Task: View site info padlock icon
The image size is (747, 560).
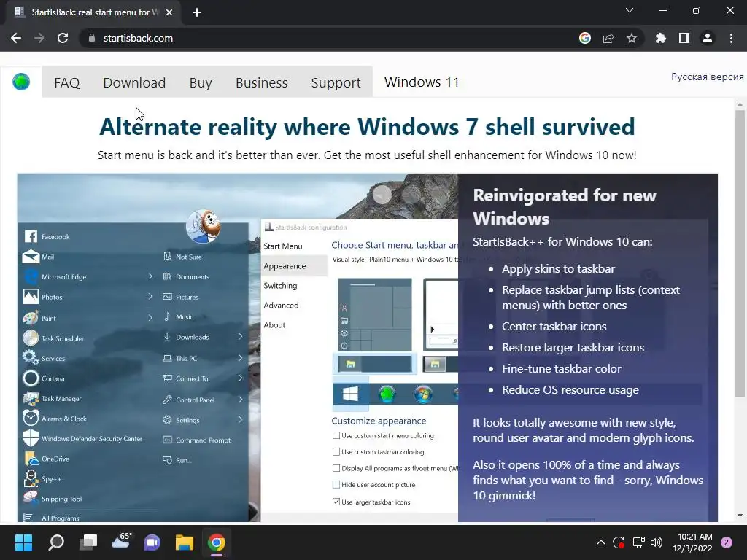Action: [x=92, y=38]
